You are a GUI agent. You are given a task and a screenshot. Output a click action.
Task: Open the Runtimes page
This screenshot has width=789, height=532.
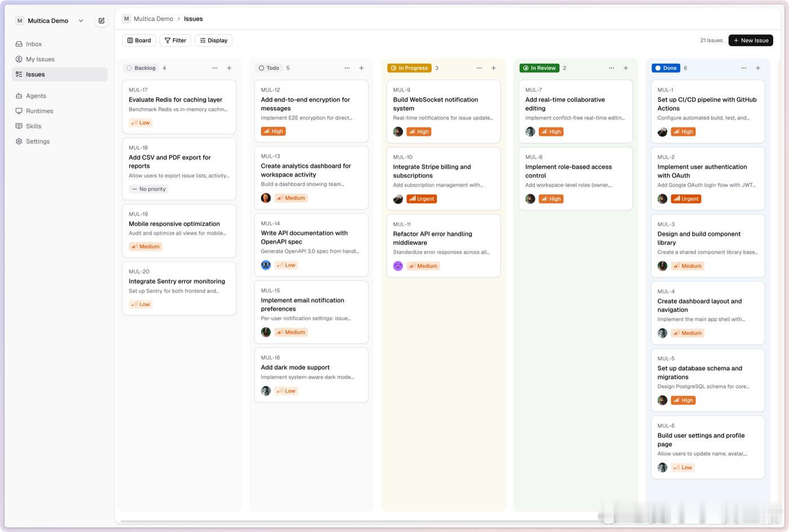60,111
